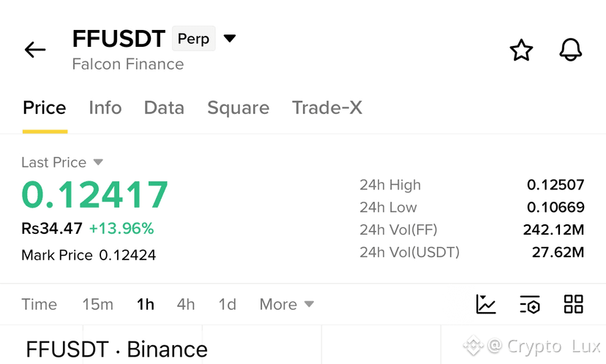Open chart settings icon
Viewport: 606px width, 364px height.
(x=529, y=304)
